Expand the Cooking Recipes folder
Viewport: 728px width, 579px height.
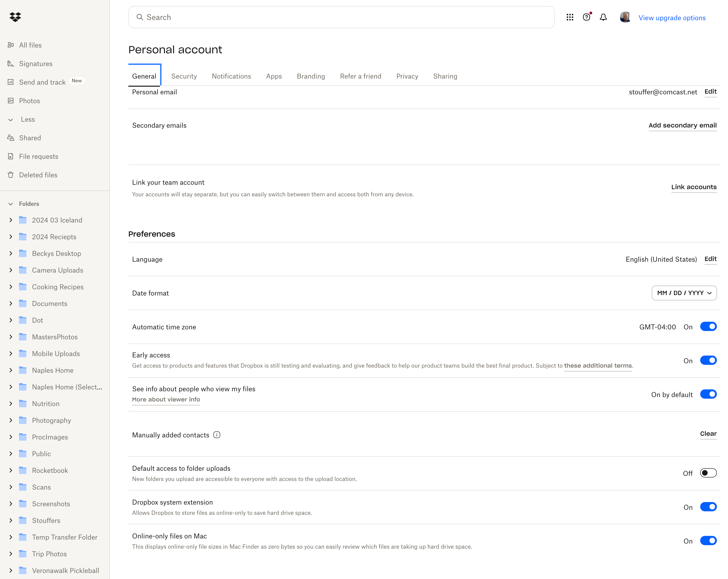pos(11,287)
